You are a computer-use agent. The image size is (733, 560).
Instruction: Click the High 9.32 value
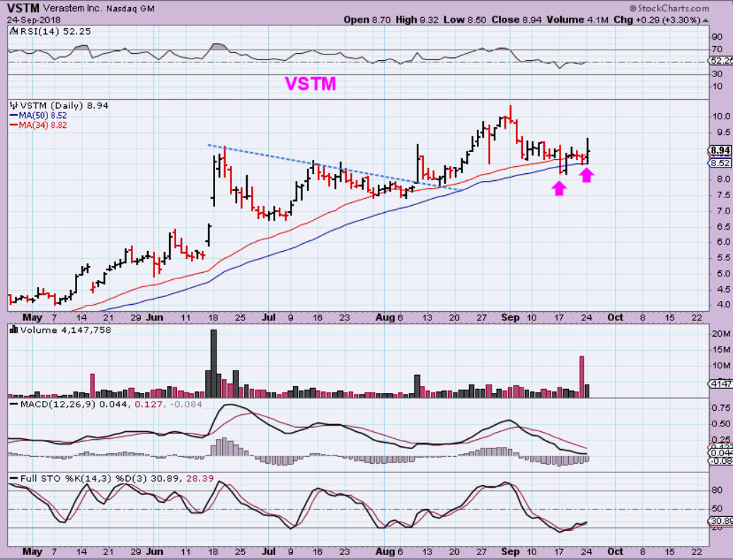[417, 20]
